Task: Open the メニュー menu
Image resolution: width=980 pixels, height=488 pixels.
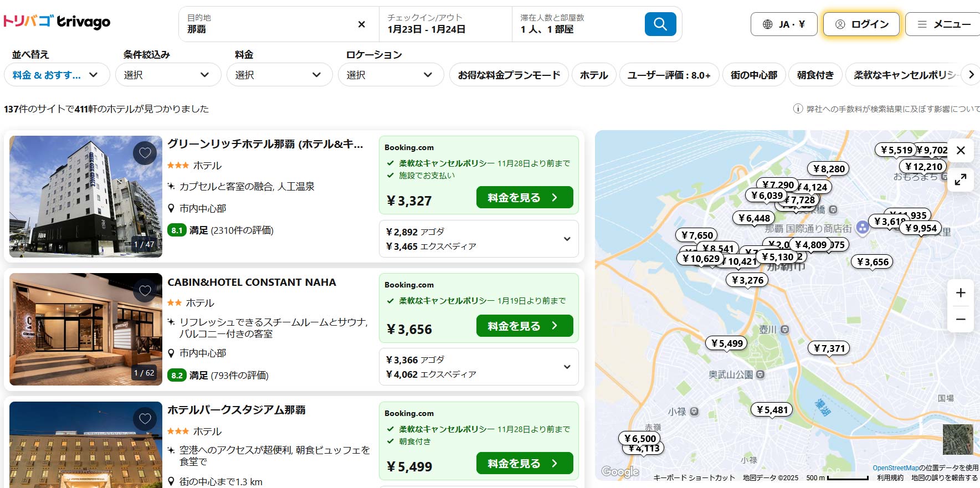Action: click(x=944, y=24)
